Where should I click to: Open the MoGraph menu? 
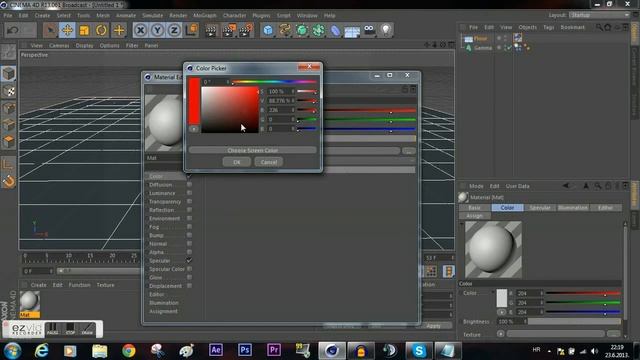tap(205, 16)
